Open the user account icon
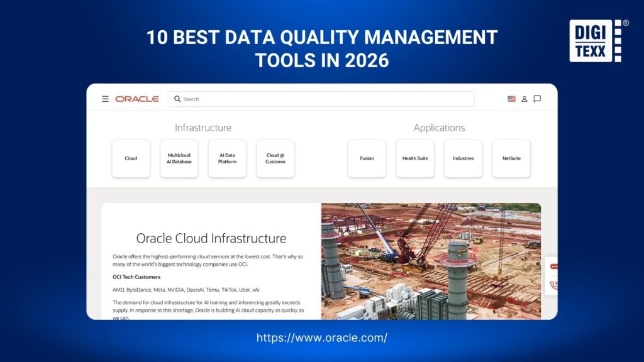Image resolution: width=644 pixels, height=362 pixels. pyautogui.click(x=524, y=99)
